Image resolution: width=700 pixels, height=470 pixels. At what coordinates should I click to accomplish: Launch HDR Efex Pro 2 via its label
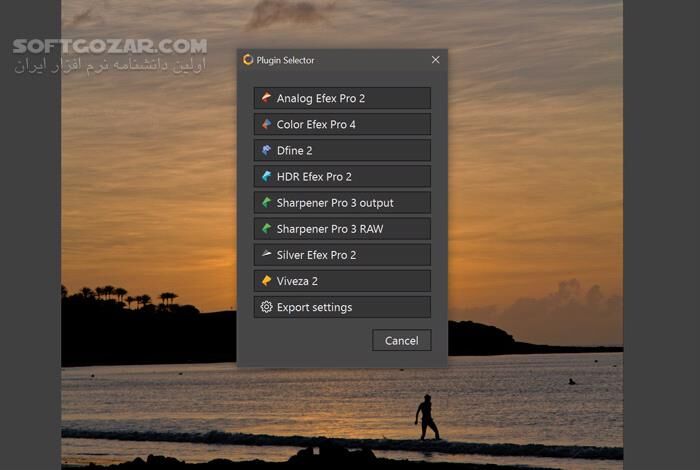click(314, 176)
